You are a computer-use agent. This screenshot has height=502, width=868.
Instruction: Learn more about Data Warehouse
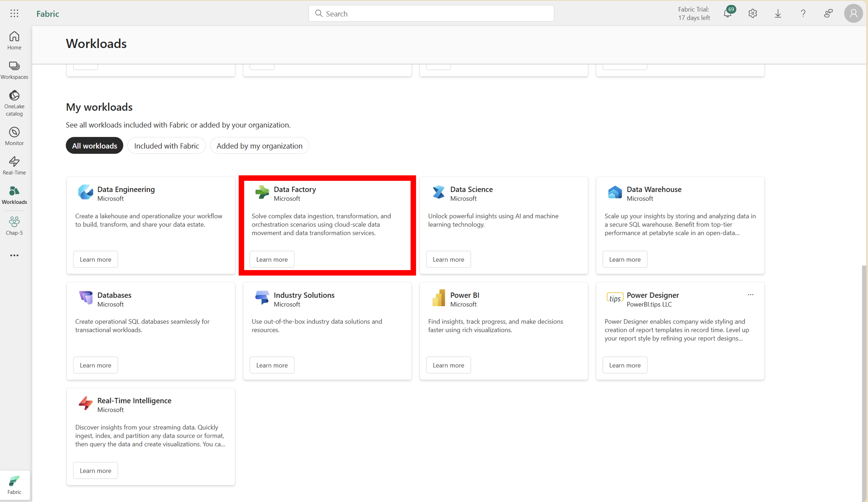(x=625, y=259)
